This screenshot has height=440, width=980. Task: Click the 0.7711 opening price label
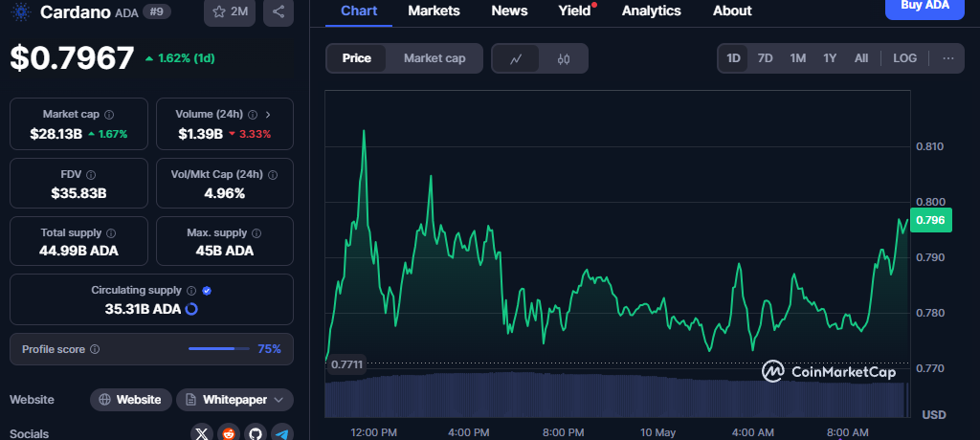(x=346, y=364)
